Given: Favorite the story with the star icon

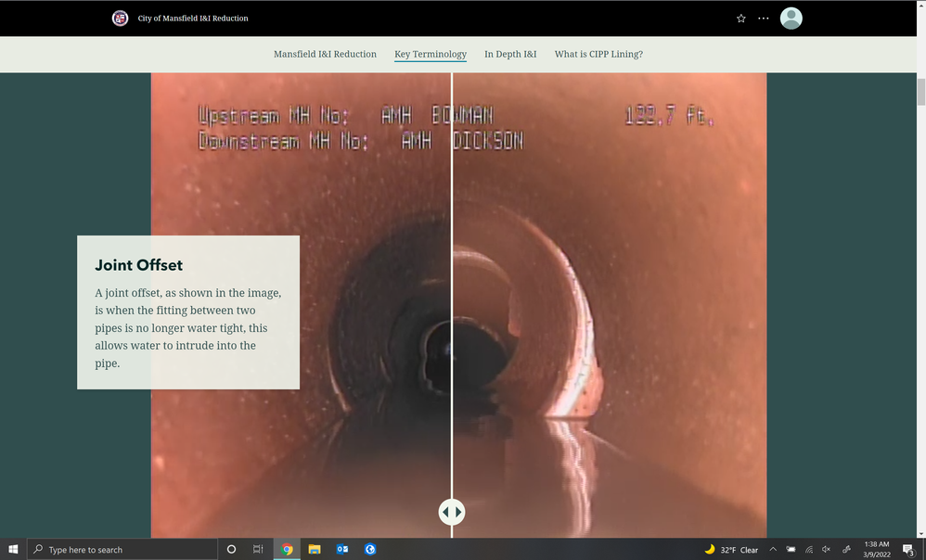Looking at the screenshot, I should pos(741,19).
